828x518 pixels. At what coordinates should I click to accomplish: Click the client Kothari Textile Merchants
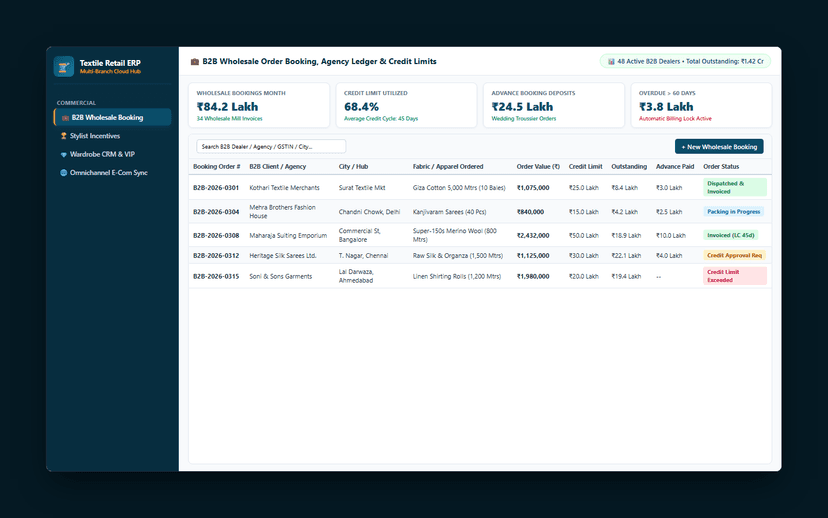pyautogui.click(x=284, y=187)
